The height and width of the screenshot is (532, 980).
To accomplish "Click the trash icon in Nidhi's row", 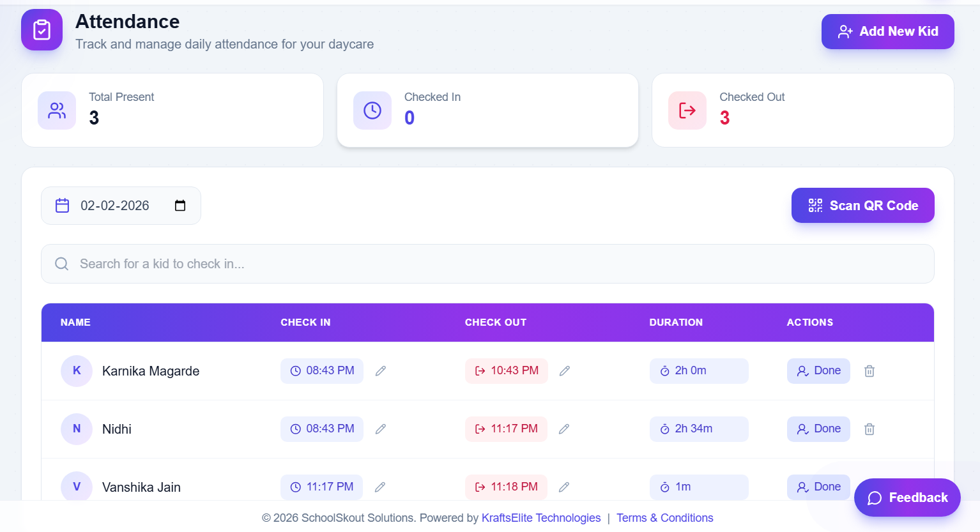I will click(x=869, y=429).
